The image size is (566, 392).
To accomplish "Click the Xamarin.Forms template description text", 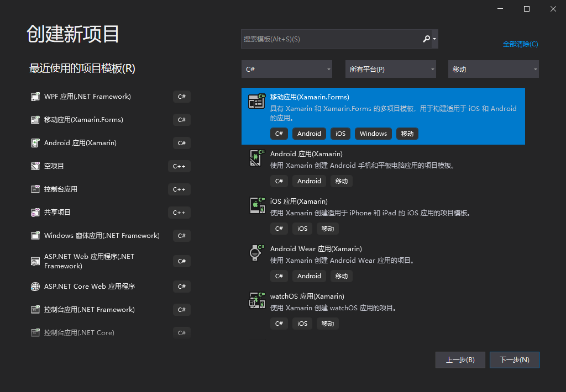I will point(393,113).
